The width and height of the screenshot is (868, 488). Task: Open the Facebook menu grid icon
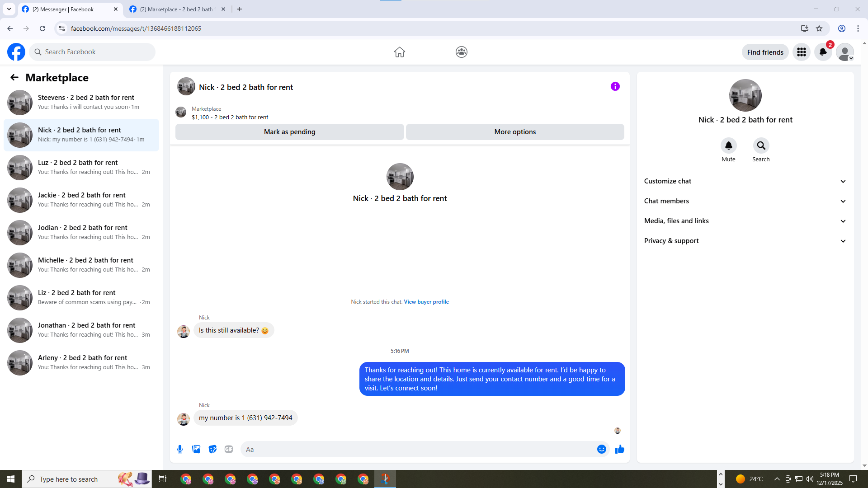[x=802, y=52]
